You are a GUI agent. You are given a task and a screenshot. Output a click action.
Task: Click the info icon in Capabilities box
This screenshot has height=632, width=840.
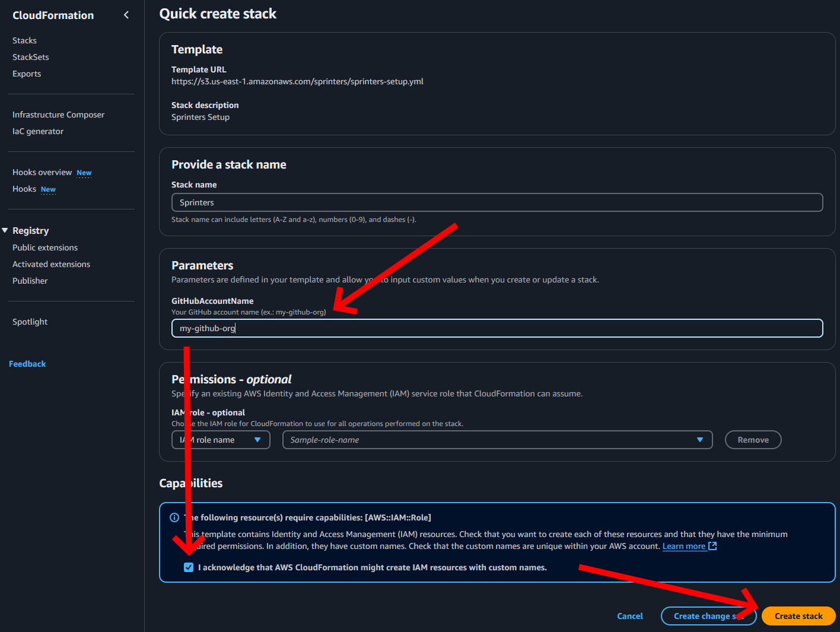click(x=174, y=517)
